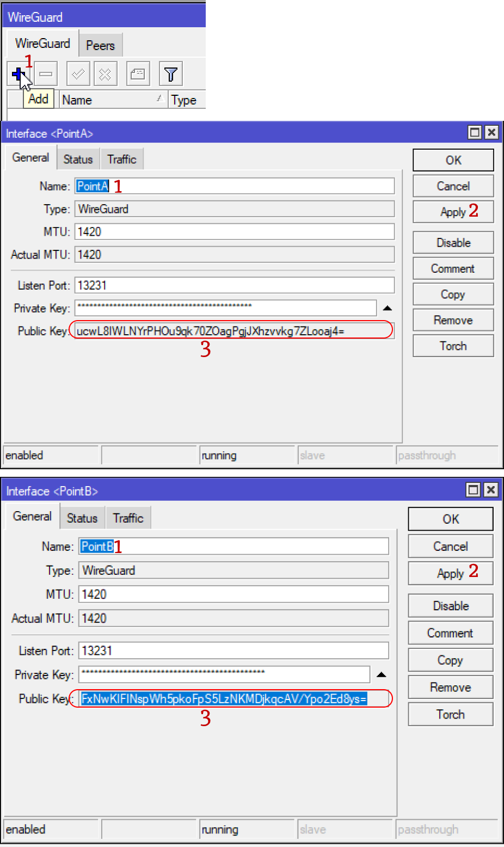Click Comment in the PointA window
Screen dimensions: 504x847
point(453,268)
